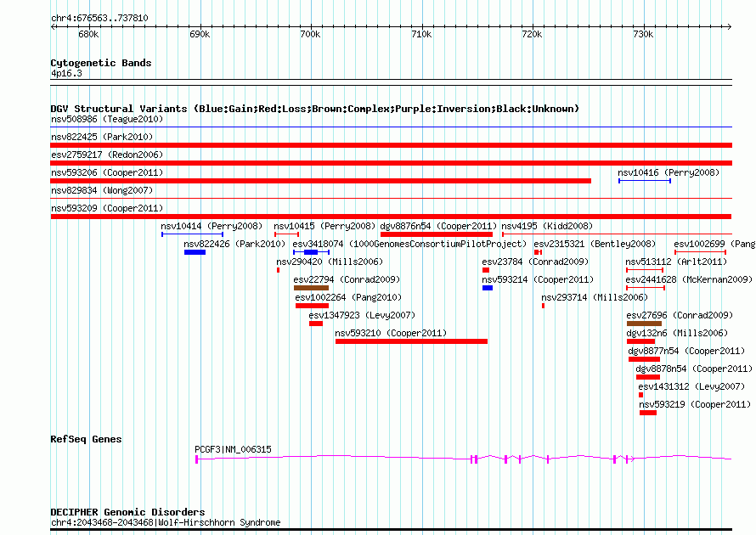Click the nsv290420 (Mills2006) label
This screenshot has height=535, width=756.
point(330,262)
